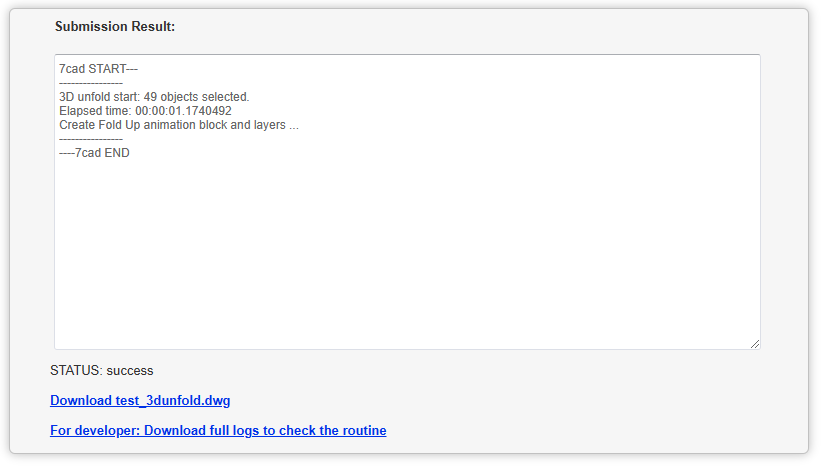Click the word "END" in the log
Viewport: 823px width, 467px height.
point(117,153)
